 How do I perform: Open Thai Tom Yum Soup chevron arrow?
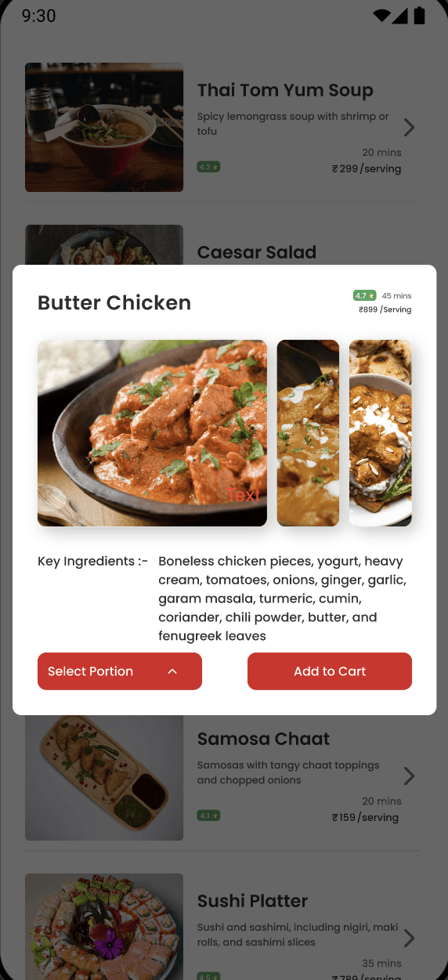[409, 128]
